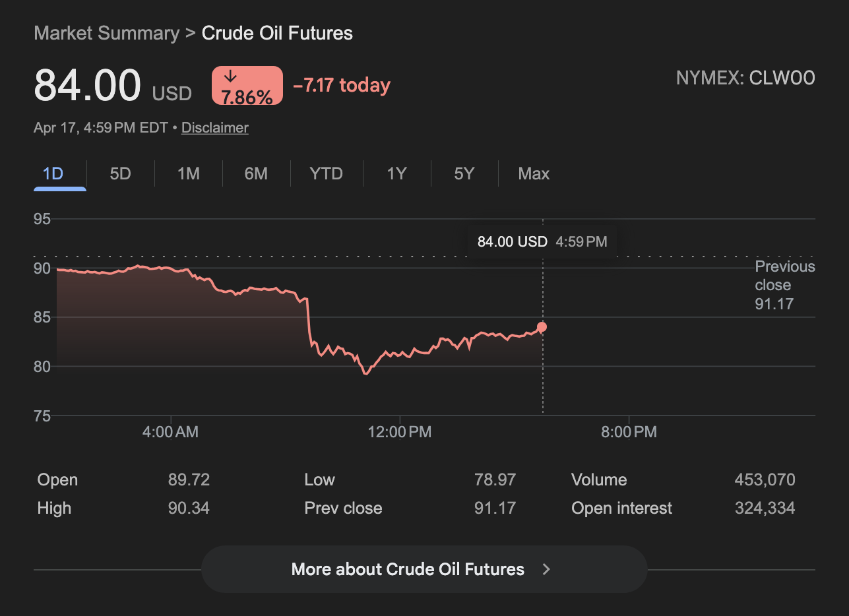Viewport: 849px width, 616px height.
Task: Select the YTD range tab
Action: click(x=326, y=173)
